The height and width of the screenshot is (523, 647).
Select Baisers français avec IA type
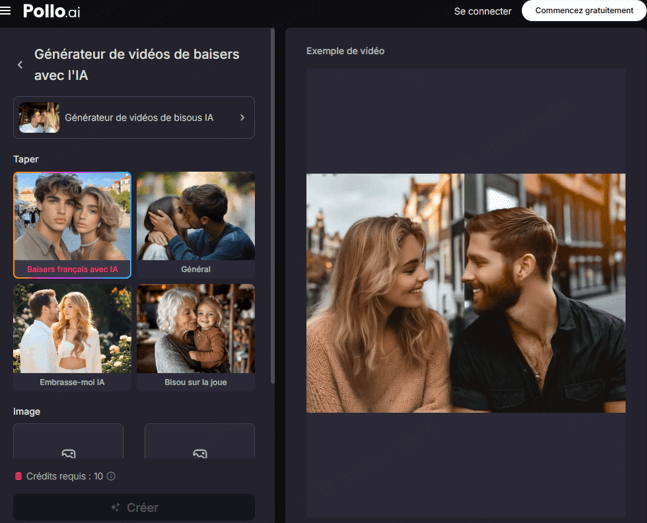[x=72, y=225]
